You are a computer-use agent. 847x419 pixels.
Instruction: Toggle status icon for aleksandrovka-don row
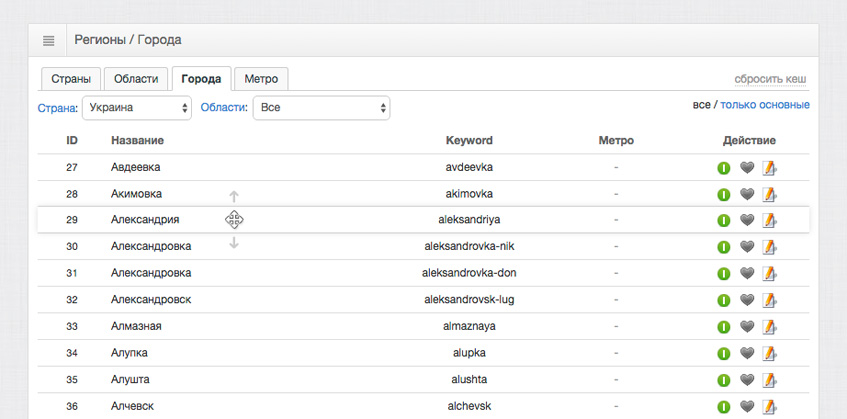coord(723,274)
